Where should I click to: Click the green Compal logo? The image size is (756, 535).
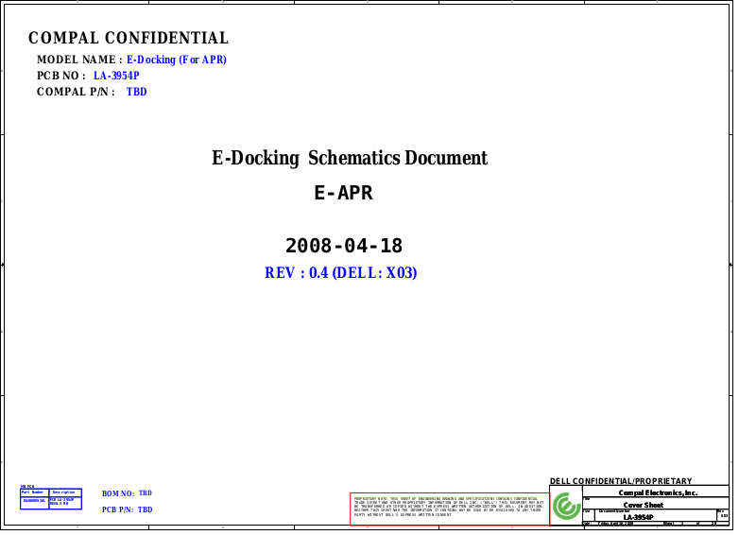pyautogui.click(x=566, y=506)
